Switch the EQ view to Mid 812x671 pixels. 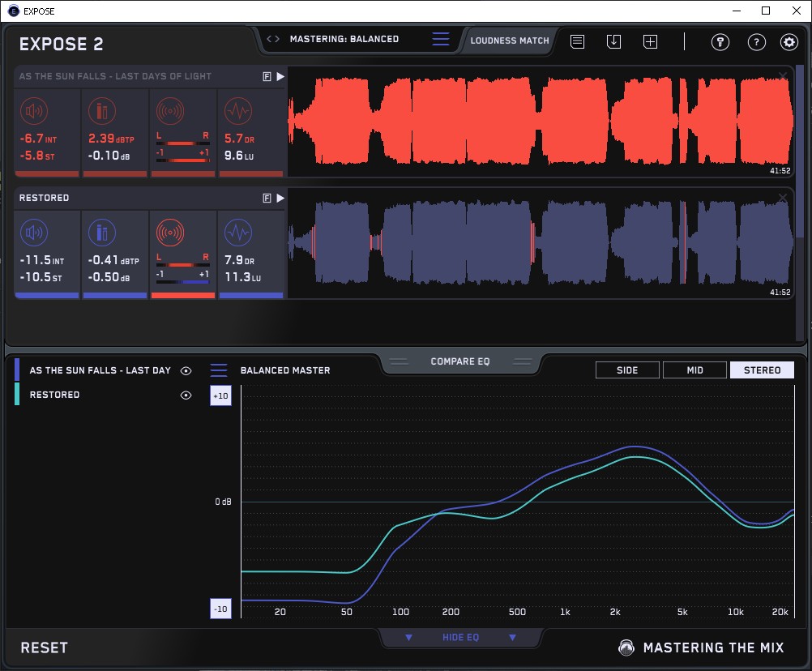pos(694,370)
